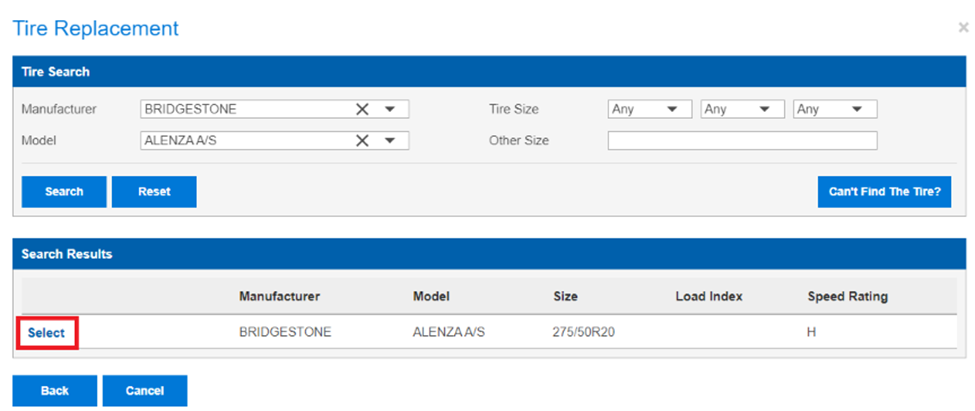The height and width of the screenshot is (411, 975).
Task: Click the Other Size input field
Action: click(x=742, y=141)
